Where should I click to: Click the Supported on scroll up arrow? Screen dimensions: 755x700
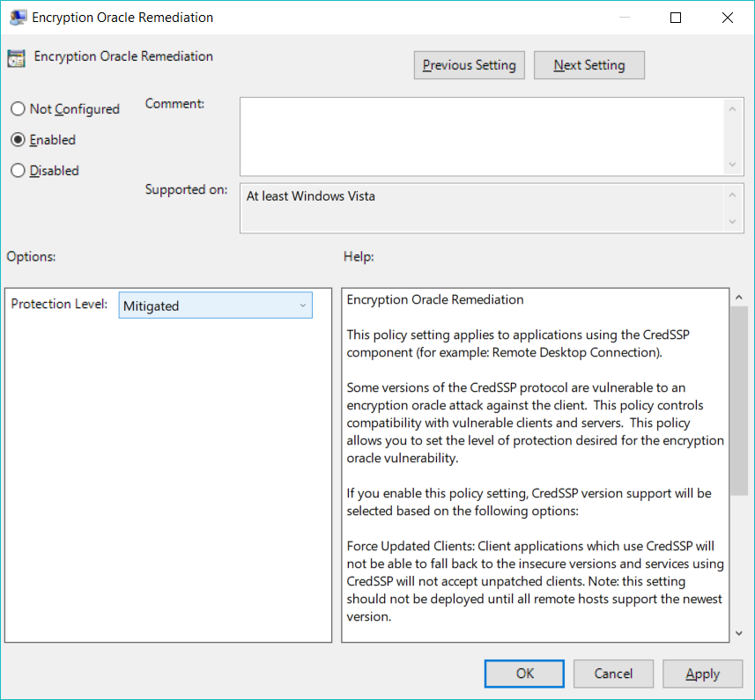[x=732, y=195]
